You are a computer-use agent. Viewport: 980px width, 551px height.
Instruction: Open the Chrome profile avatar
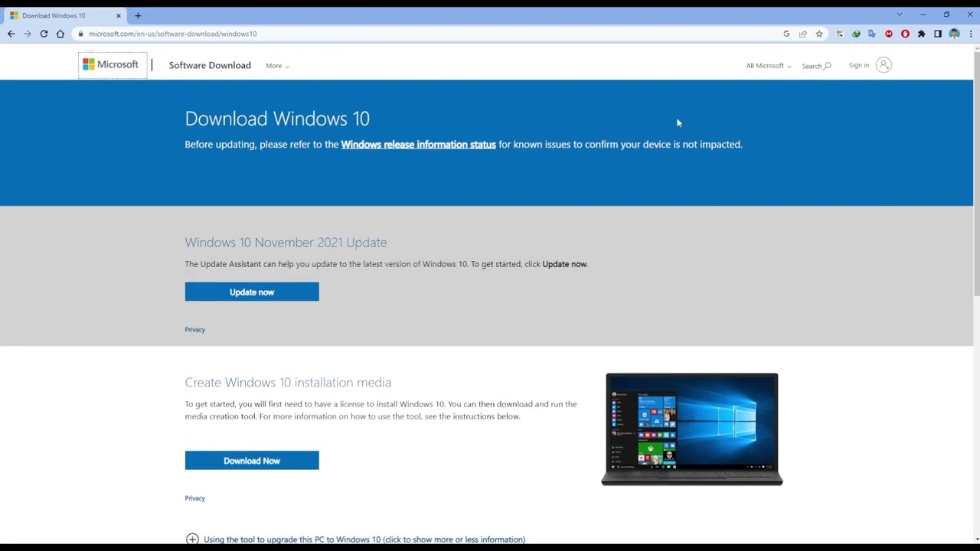click(954, 34)
